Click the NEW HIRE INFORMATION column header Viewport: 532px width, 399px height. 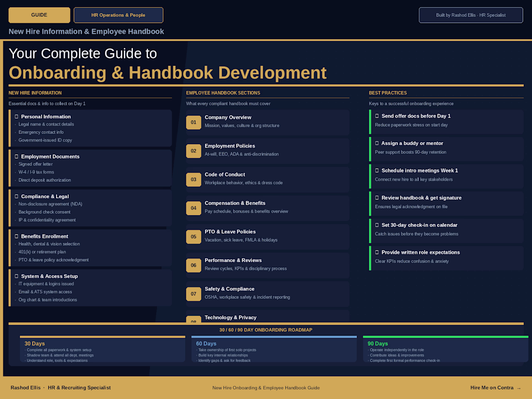35,93
